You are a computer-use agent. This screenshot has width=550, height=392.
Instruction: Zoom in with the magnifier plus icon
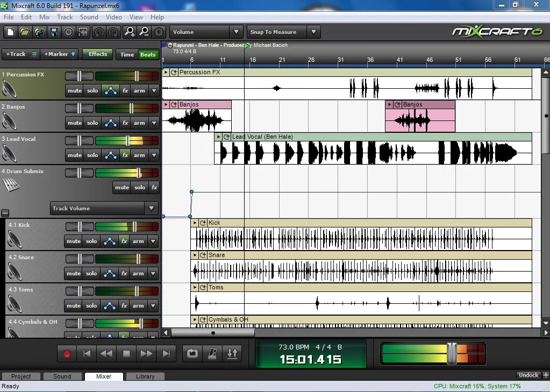[130, 32]
